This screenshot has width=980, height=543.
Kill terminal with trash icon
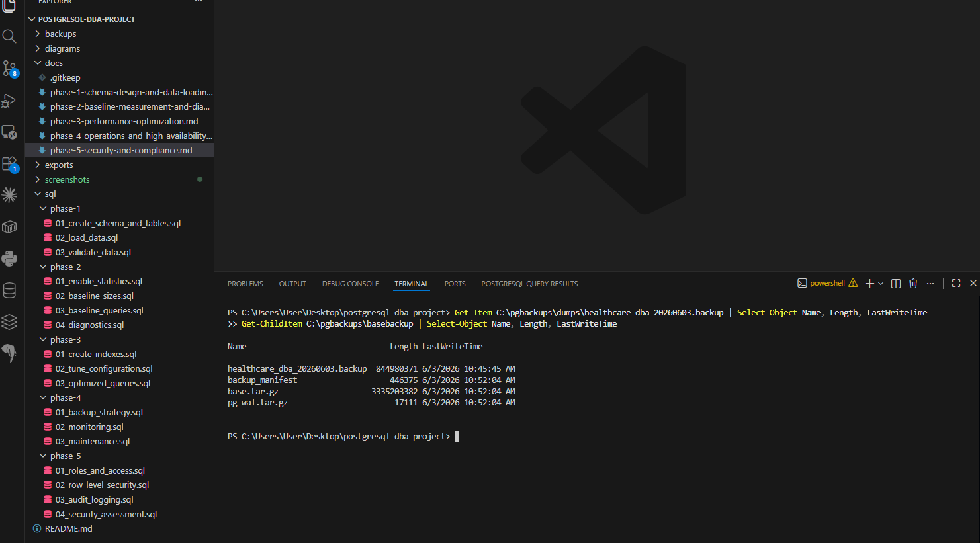tap(913, 283)
